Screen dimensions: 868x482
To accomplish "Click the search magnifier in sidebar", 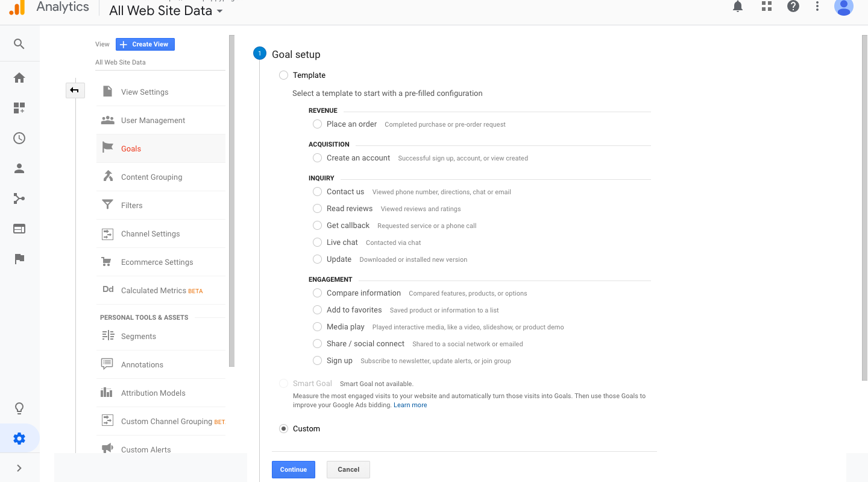I will [x=19, y=44].
